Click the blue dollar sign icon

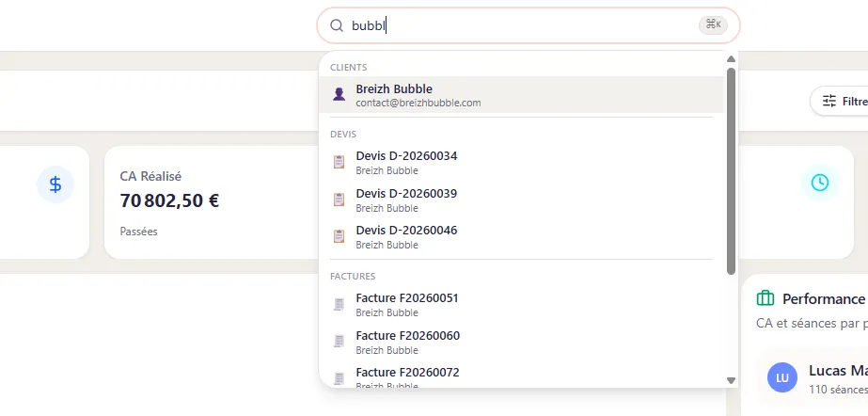pyautogui.click(x=55, y=184)
